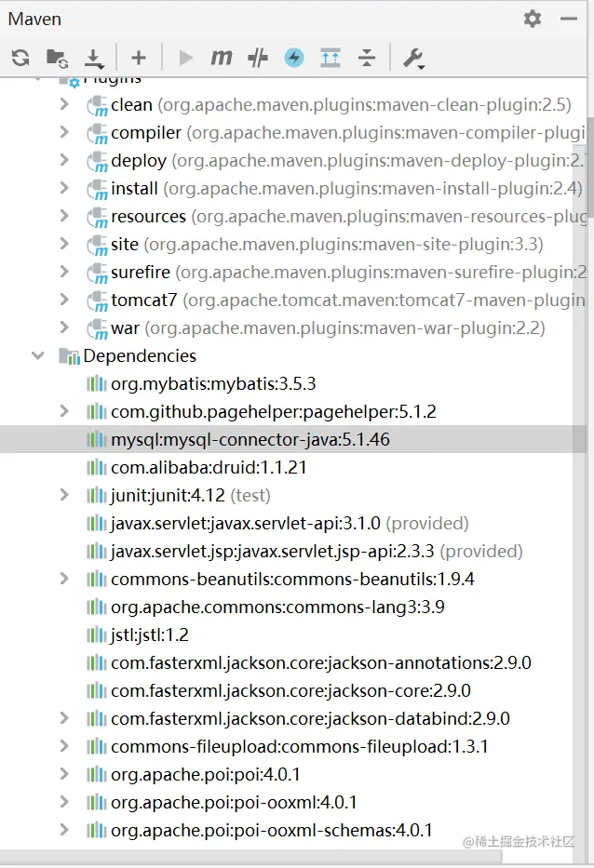Select resources plugin tree row

click(293, 217)
